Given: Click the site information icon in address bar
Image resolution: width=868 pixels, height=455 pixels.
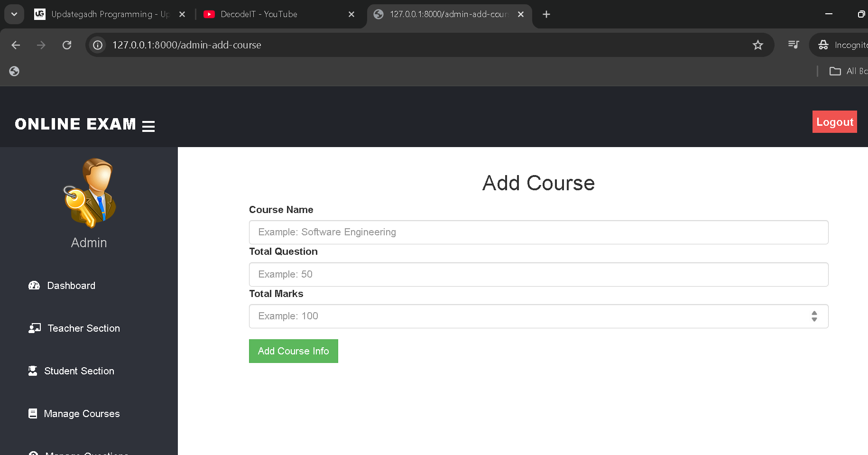Looking at the screenshot, I should [97, 45].
